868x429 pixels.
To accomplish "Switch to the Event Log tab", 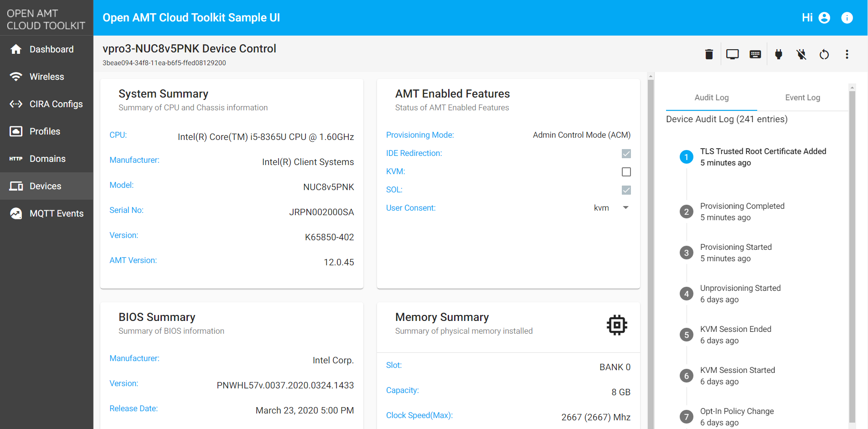I will coord(803,98).
